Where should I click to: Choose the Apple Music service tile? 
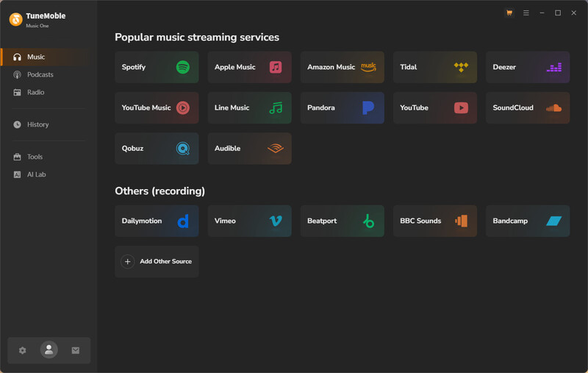(249, 67)
